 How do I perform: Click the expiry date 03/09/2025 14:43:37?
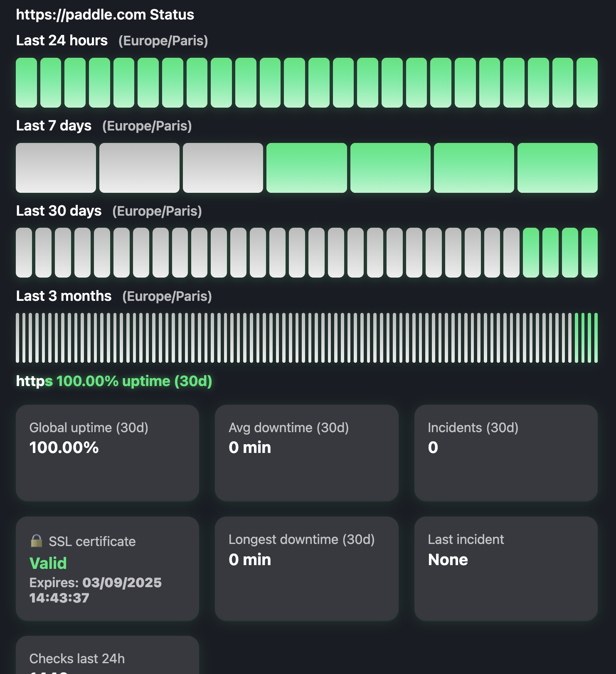96,590
